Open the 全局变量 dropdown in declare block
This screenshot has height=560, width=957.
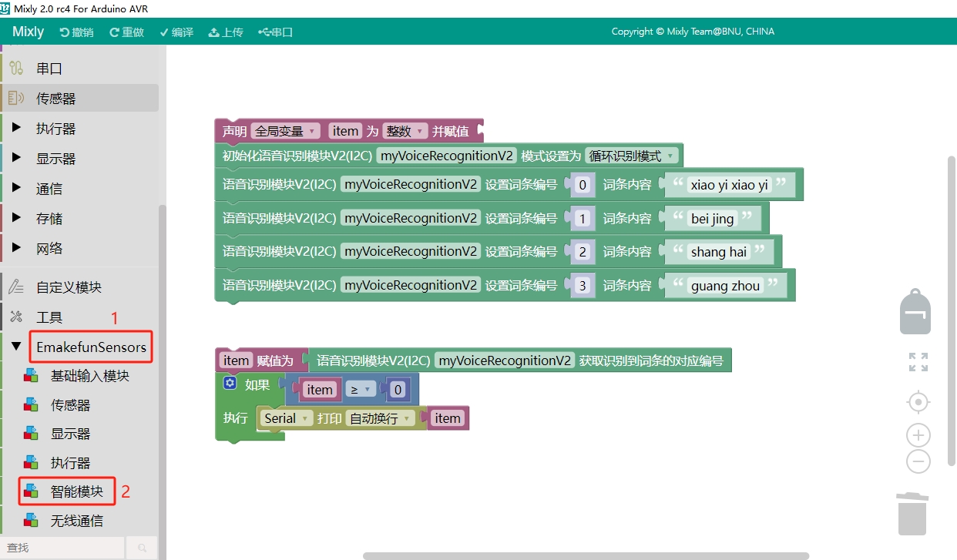coord(284,131)
